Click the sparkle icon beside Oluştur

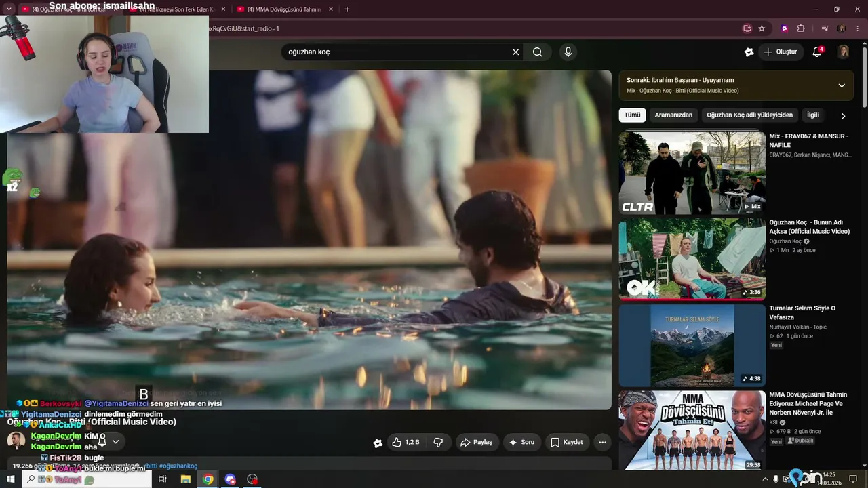pos(749,52)
